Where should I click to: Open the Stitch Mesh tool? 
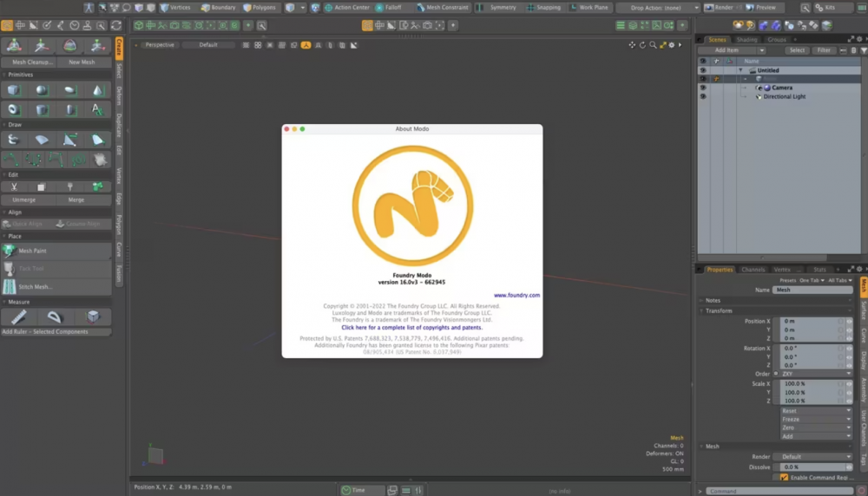[56, 286]
